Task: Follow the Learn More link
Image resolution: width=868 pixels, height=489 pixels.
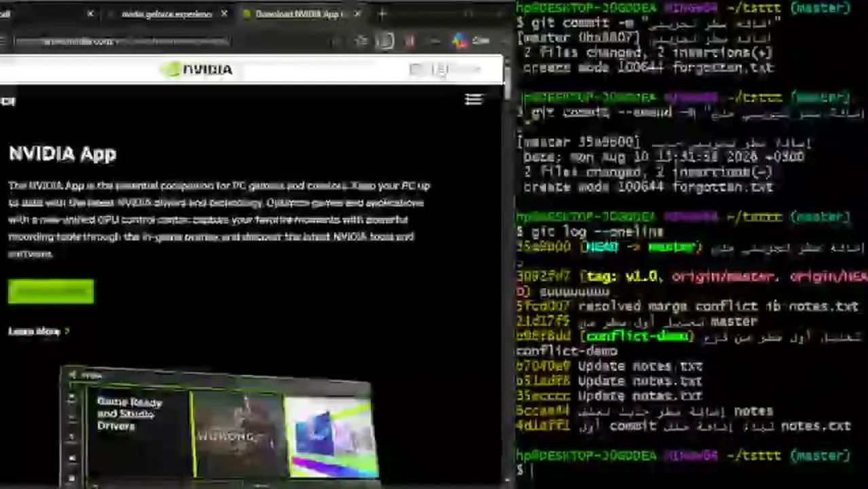Action: [x=38, y=331]
